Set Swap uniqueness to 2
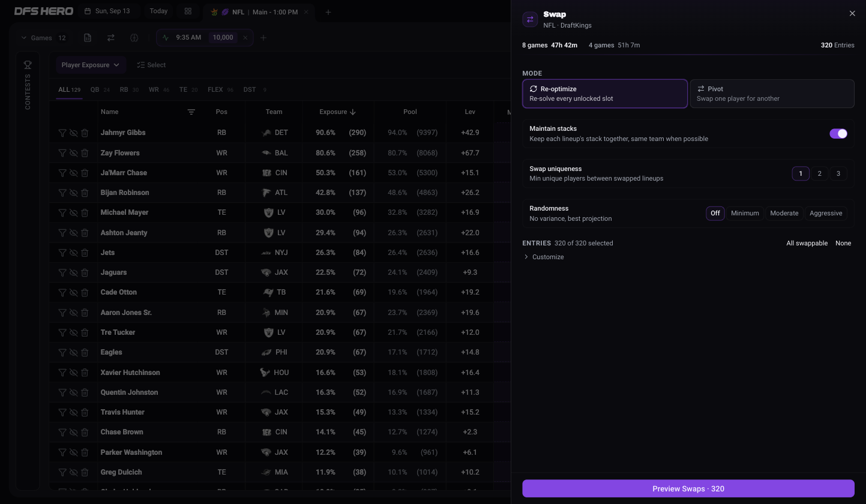 point(819,173)
